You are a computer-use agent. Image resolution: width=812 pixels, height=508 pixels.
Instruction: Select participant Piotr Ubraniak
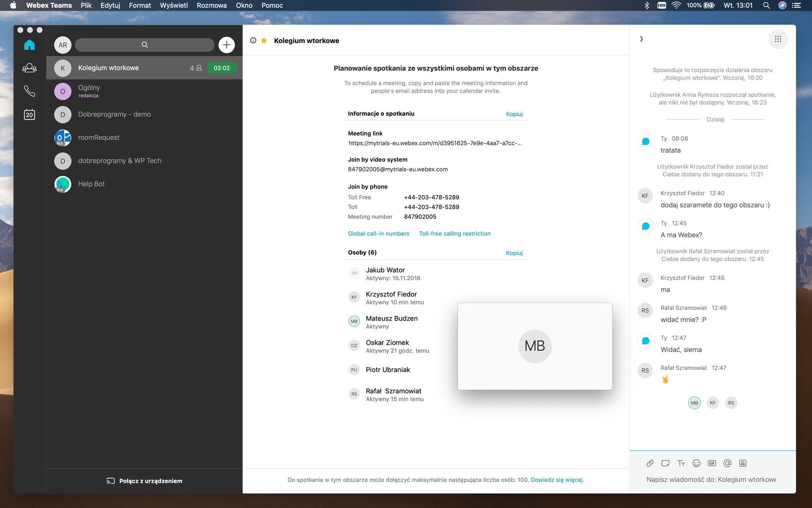coord(380,370)
